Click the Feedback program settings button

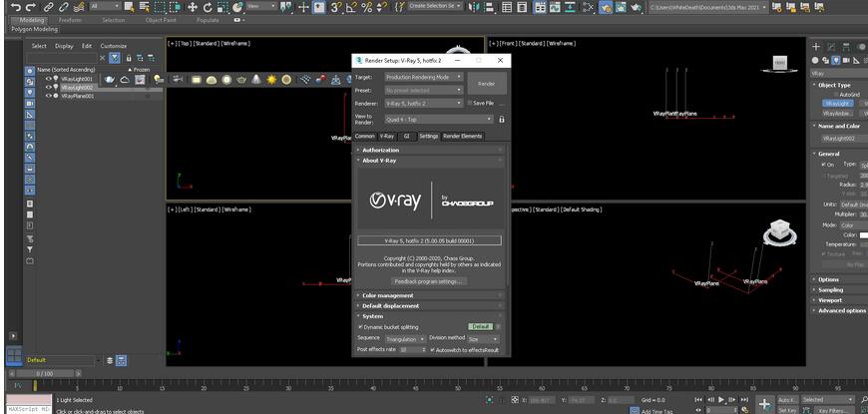[x=430, y=281]
